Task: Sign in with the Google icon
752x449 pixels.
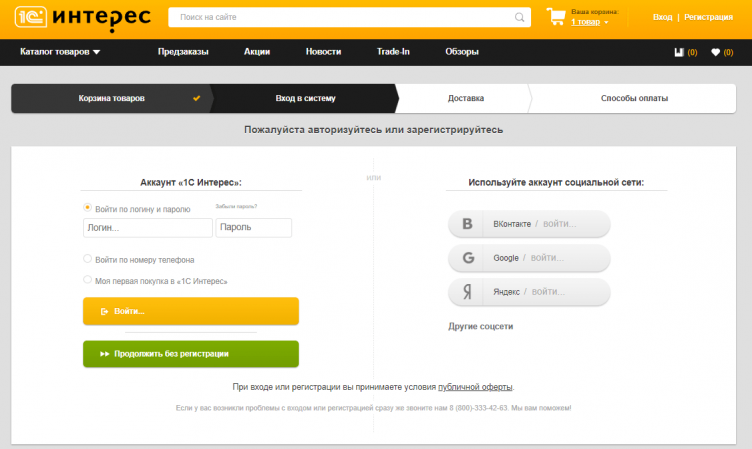Action: (x=467, y=258)
